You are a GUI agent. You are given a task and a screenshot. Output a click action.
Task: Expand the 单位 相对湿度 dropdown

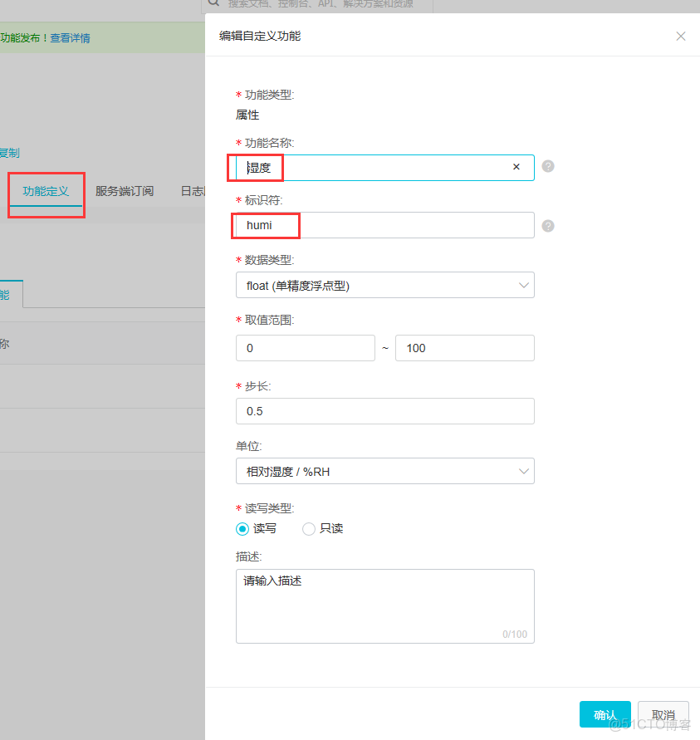[x=384, y=471]
